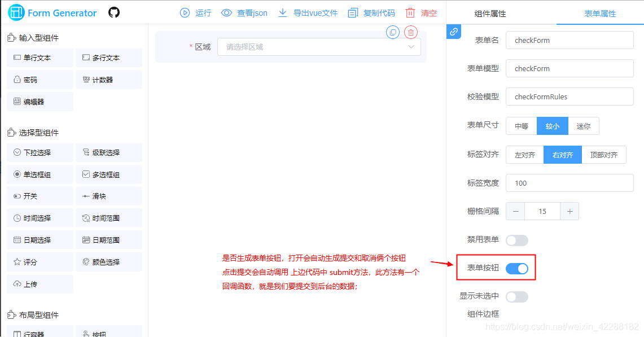Viewport: 644px width, 337px height.
Task: Add a 多行文本 component
Action: [109, 58]
